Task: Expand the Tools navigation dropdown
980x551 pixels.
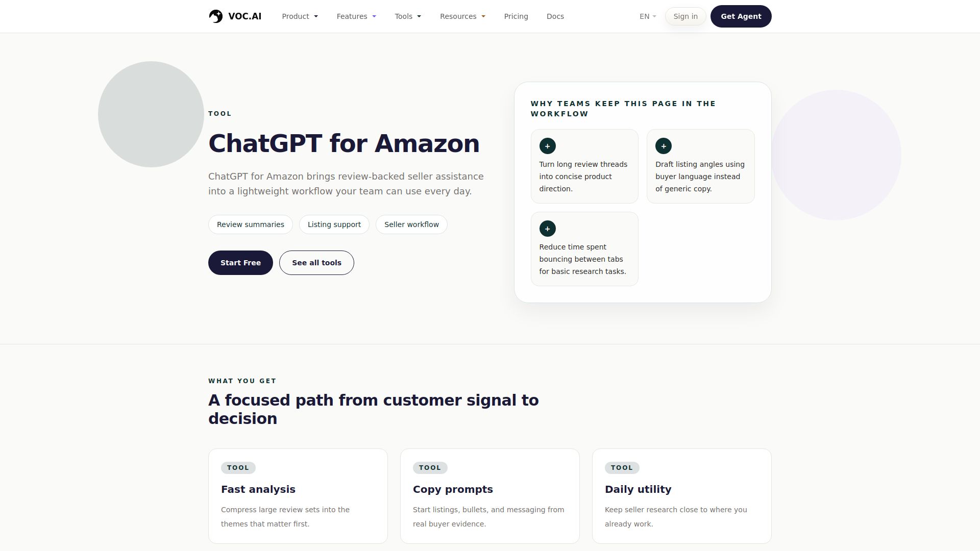Action: click(x=408, y=16)
